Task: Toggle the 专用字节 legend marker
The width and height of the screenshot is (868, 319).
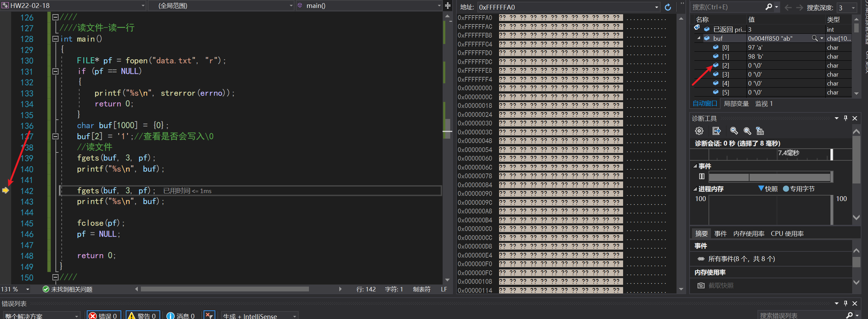Action: [786, 189]
